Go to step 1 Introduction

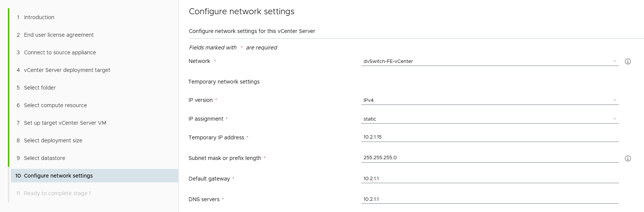coord(39,17)
